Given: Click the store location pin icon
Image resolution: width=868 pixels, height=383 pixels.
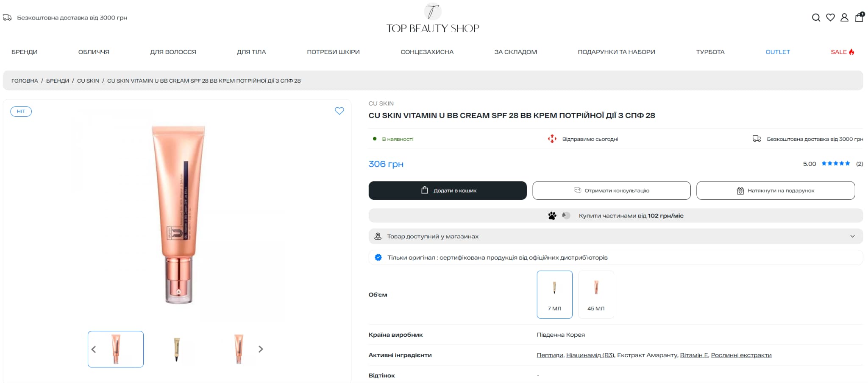Looking at the screenshot, I should click(x=378, y=236).
